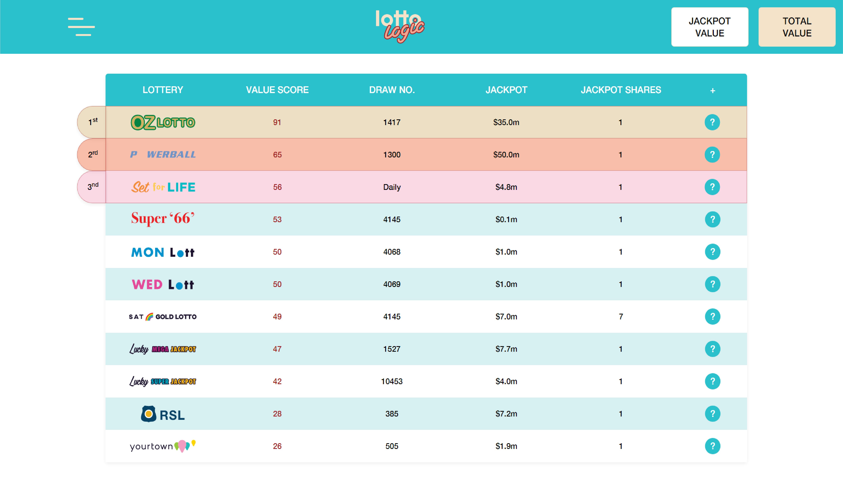Switch to the Jackpot Value view
843x504 pixels.
(710, 27)
